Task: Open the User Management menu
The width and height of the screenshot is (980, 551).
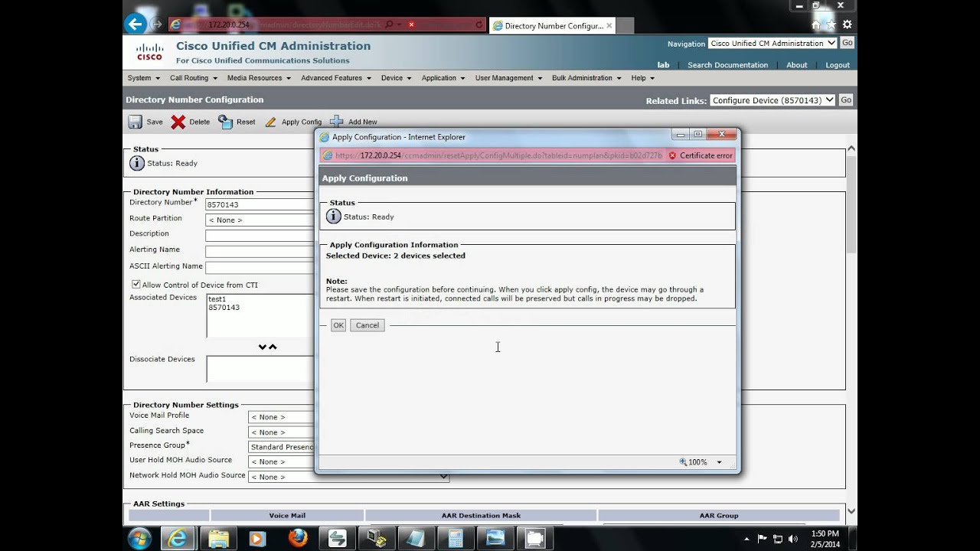Action: [x=508, y=78]
